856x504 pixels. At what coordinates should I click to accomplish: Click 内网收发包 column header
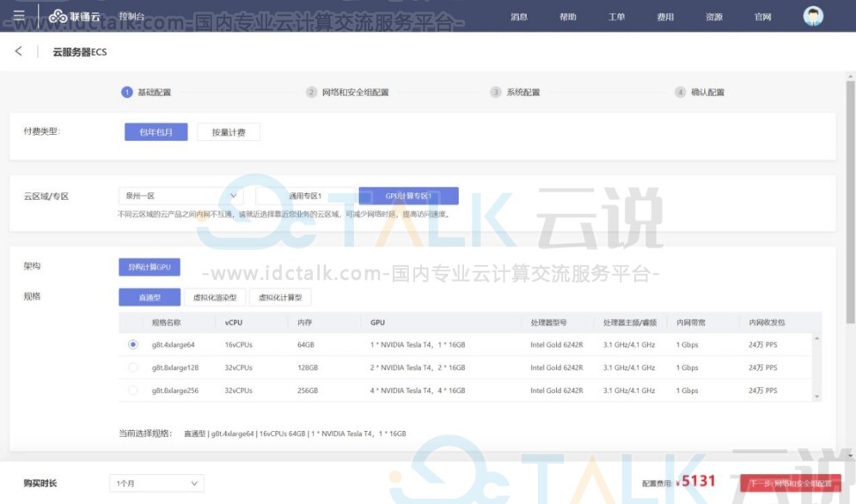click(767, 322)
